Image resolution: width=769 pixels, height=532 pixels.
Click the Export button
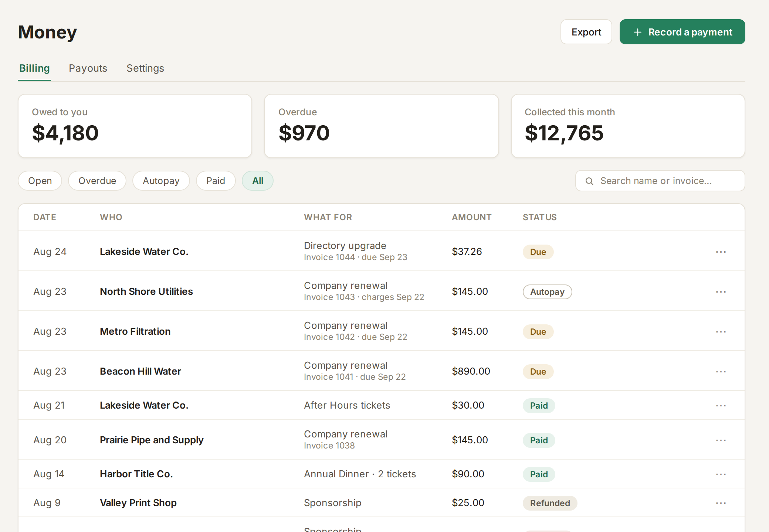pyautogui.click(x=586, y=32)
